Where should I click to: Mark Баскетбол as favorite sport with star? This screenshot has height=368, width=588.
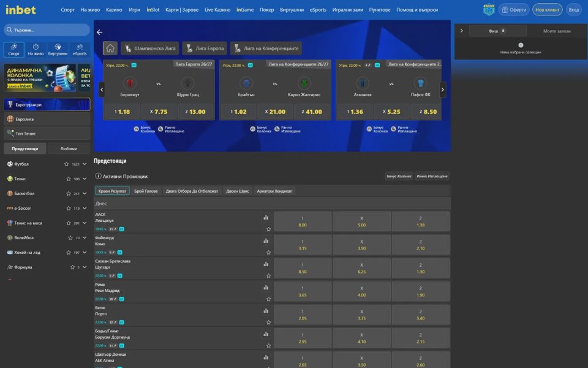[x=68, y=193]
